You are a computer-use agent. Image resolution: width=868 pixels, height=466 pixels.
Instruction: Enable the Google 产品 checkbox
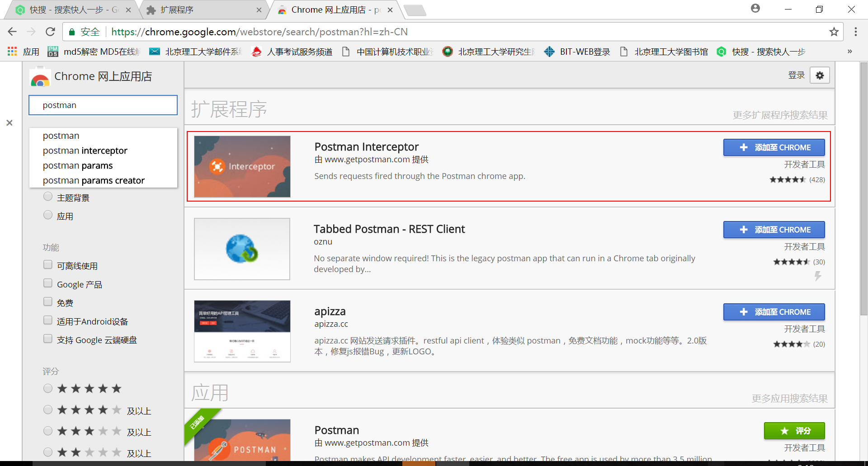point(48,283)
